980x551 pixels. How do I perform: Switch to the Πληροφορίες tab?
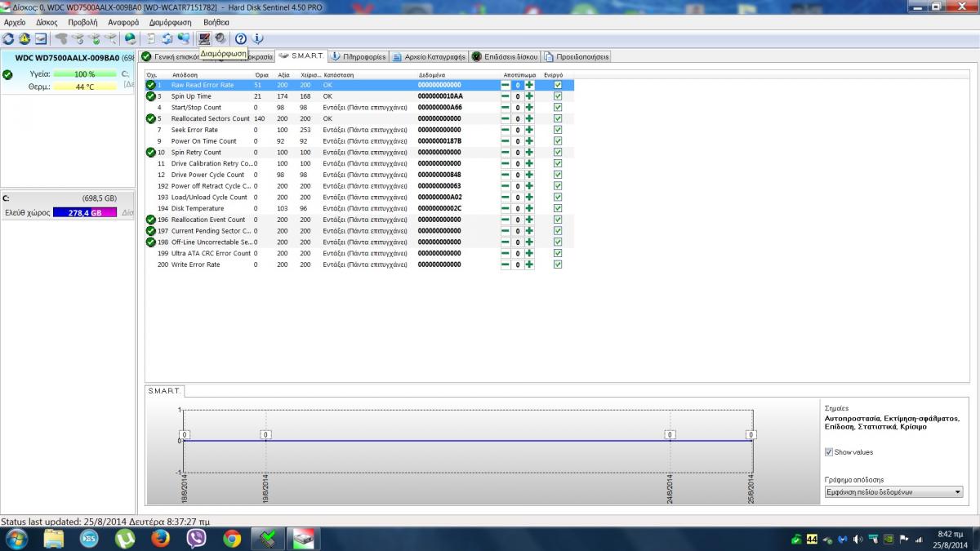pos(359,57)
